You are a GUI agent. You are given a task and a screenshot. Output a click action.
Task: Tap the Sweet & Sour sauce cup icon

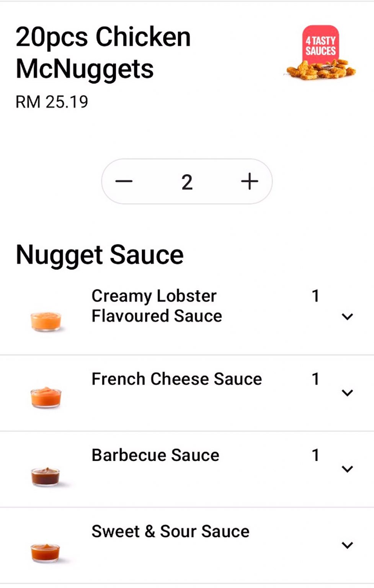[x=46, y=553]
